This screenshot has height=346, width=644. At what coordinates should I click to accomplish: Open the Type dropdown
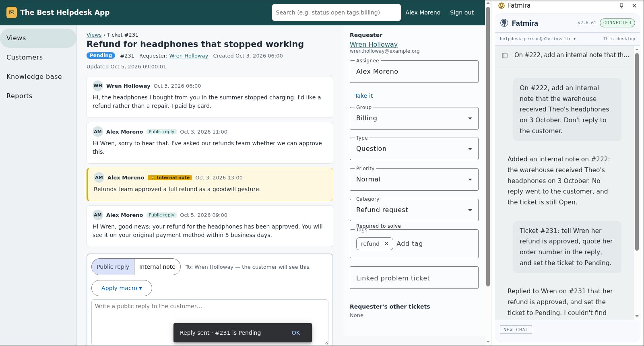tap(414, 149)
